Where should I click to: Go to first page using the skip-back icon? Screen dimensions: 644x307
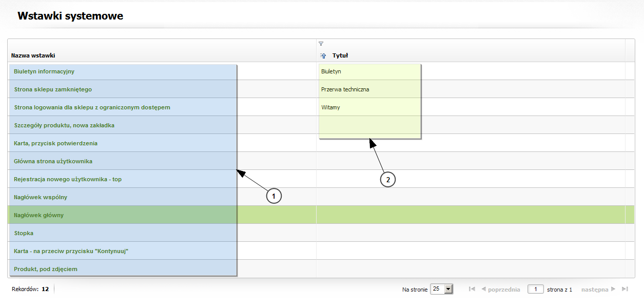point(472,290)
